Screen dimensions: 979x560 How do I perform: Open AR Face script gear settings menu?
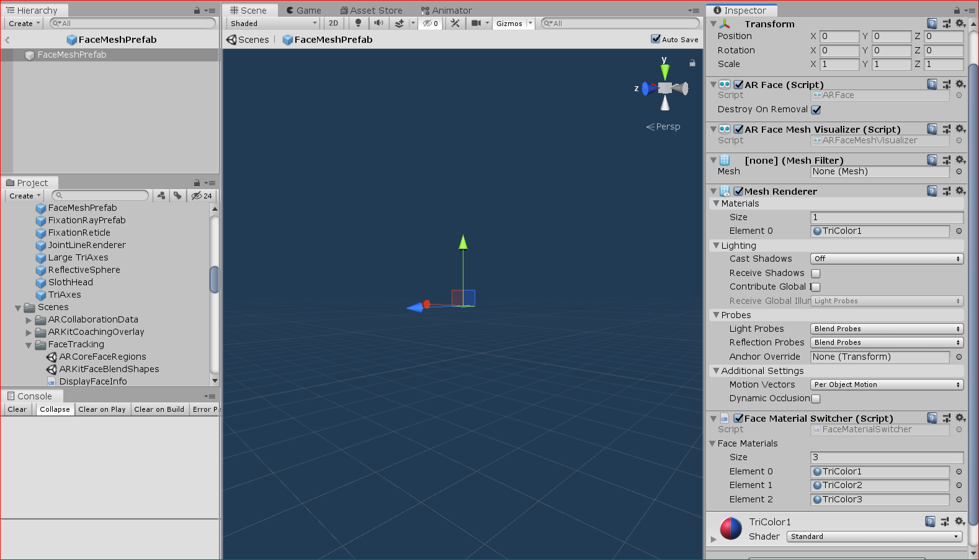(x=960, y=84)
